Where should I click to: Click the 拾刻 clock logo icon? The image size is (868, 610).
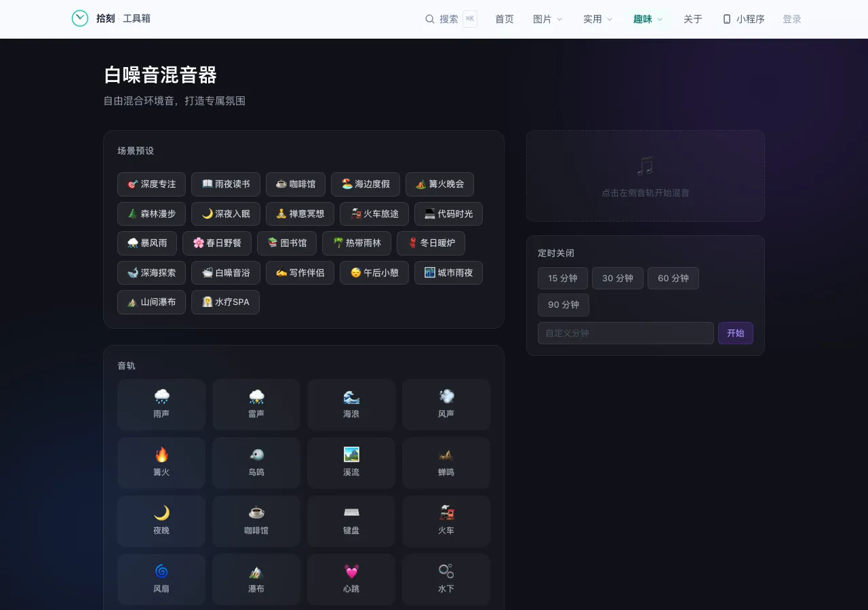tap(80, 18)
